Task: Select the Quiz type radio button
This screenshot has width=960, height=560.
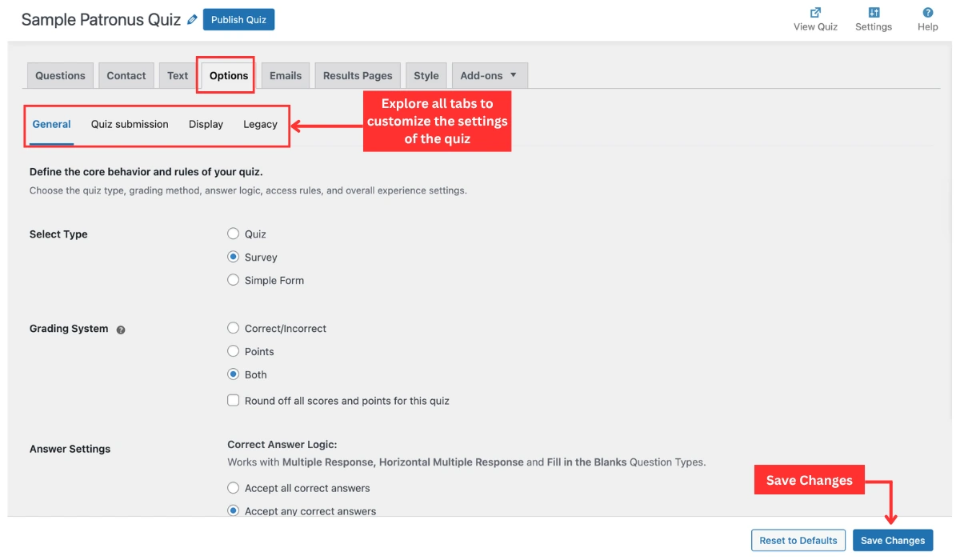Action: tap(234, 234)
